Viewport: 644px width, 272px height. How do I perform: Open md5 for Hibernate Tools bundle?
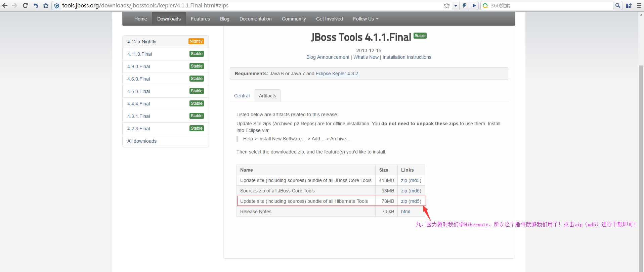pyautogui.click(x=415, y=201)
